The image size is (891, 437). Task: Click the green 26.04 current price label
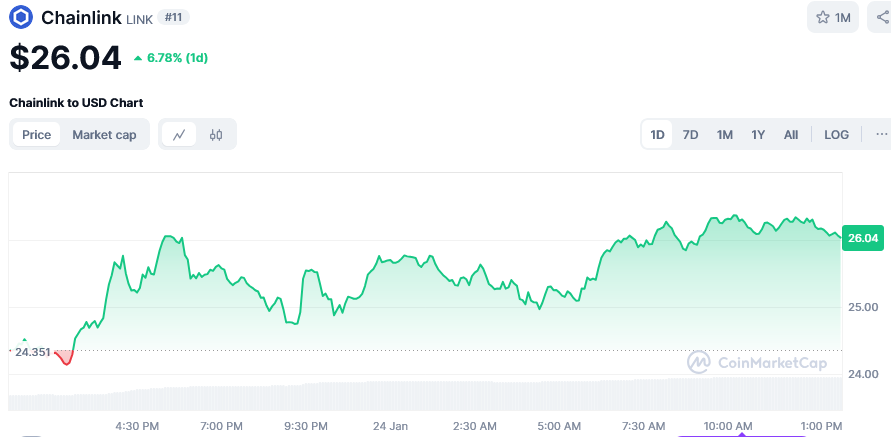(863, 238)
